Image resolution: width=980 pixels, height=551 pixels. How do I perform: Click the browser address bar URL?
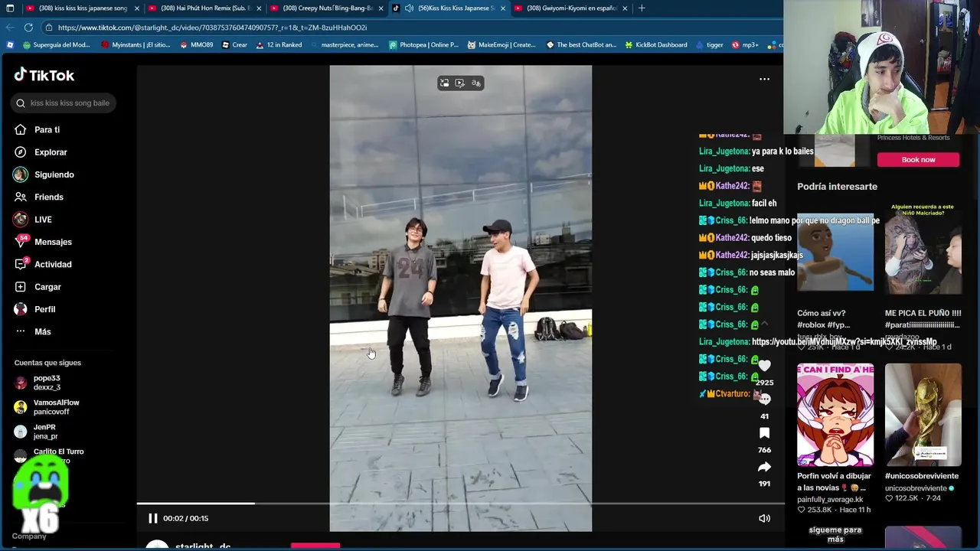[x=212, y=28]
